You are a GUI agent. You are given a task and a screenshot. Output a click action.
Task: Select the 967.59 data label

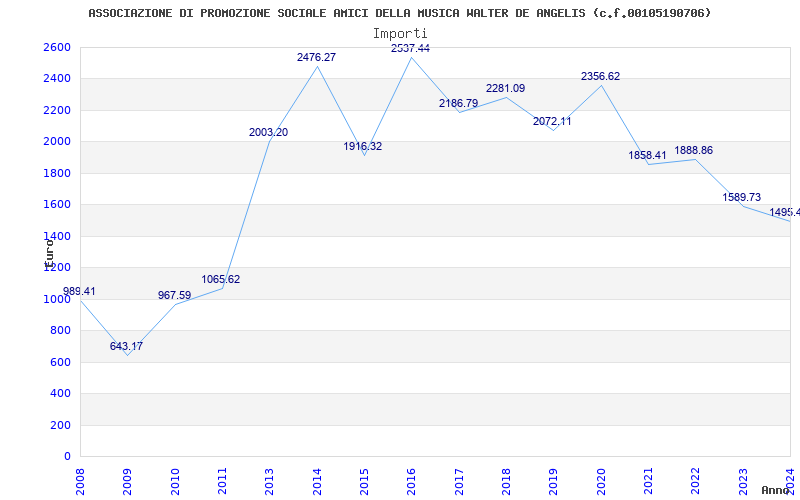[x=174, y=295]
